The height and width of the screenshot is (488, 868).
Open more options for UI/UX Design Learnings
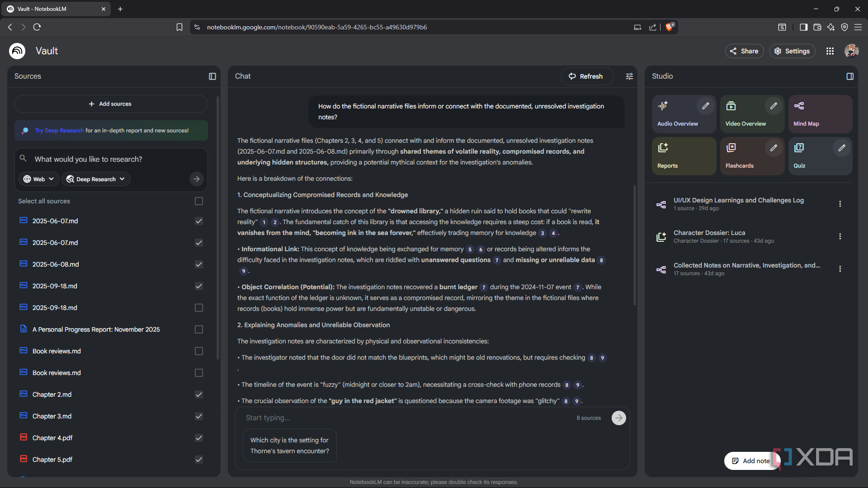(840, 204)
